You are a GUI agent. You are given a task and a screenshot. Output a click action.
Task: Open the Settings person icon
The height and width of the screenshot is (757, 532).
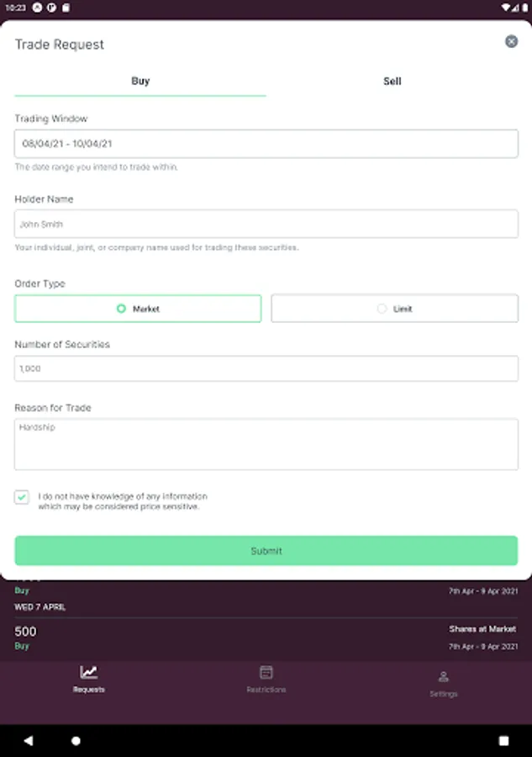(444, 676)
